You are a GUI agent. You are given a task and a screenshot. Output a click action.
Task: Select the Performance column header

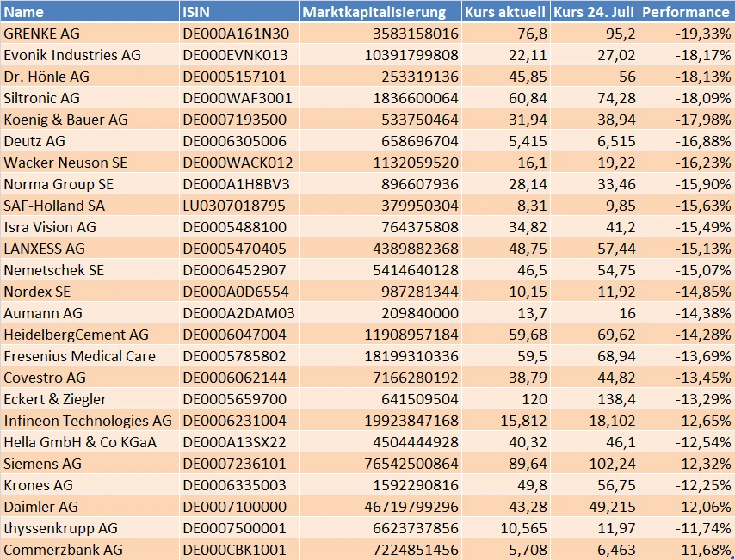[686, 12]
